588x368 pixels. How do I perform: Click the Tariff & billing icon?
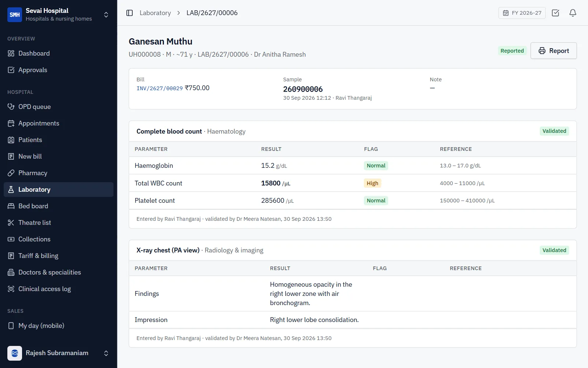pos(11,256)
